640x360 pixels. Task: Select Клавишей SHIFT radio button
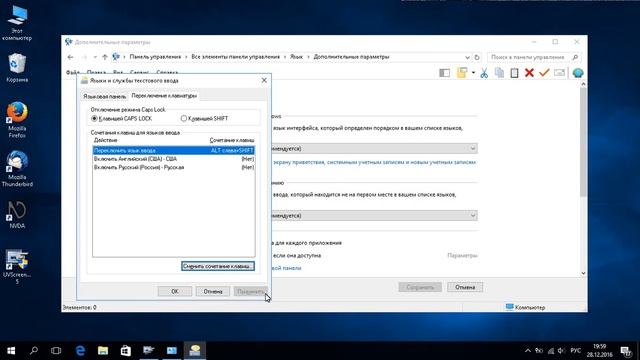click(184, 118)
